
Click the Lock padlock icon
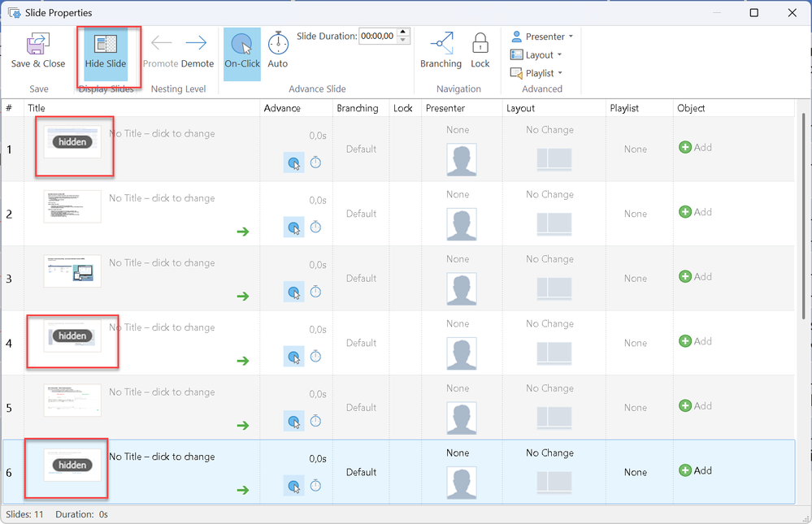click(x=480, y=45)
